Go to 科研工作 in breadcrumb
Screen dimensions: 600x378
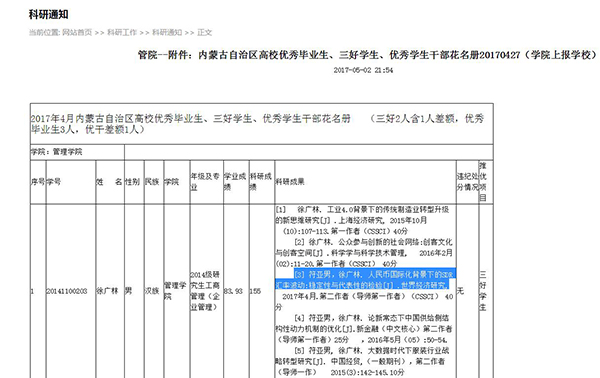click(x=122, y=33)
